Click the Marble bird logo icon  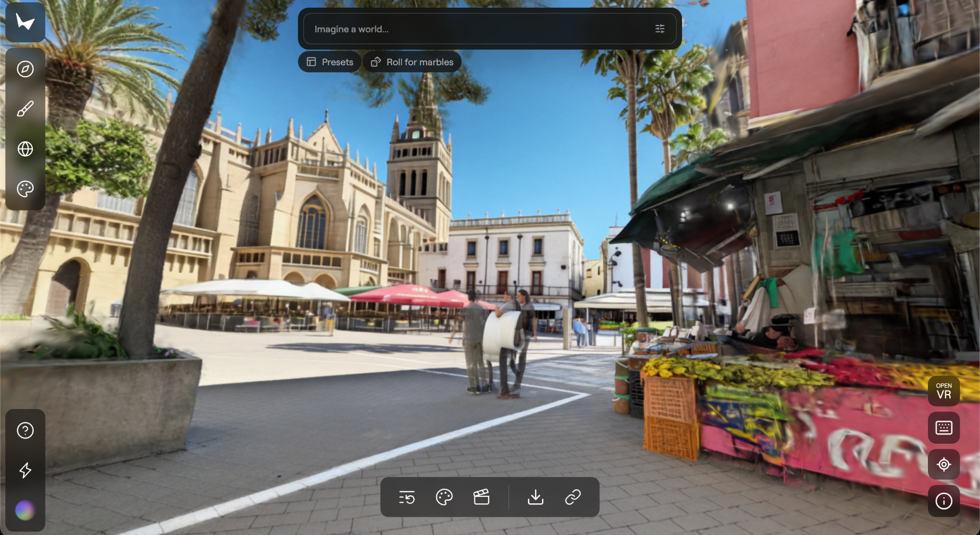(25, 22)
